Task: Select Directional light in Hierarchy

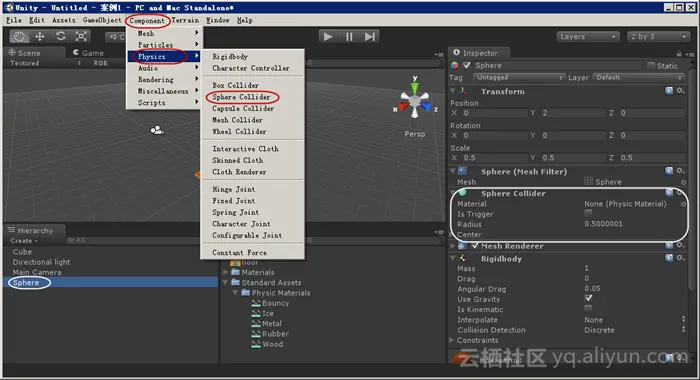Action: click(41, 262)
